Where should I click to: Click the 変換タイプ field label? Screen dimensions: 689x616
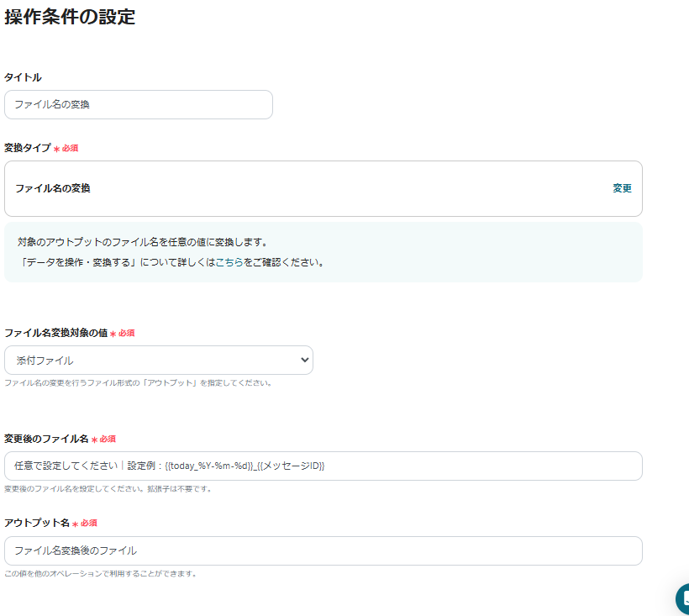(28, 148)
